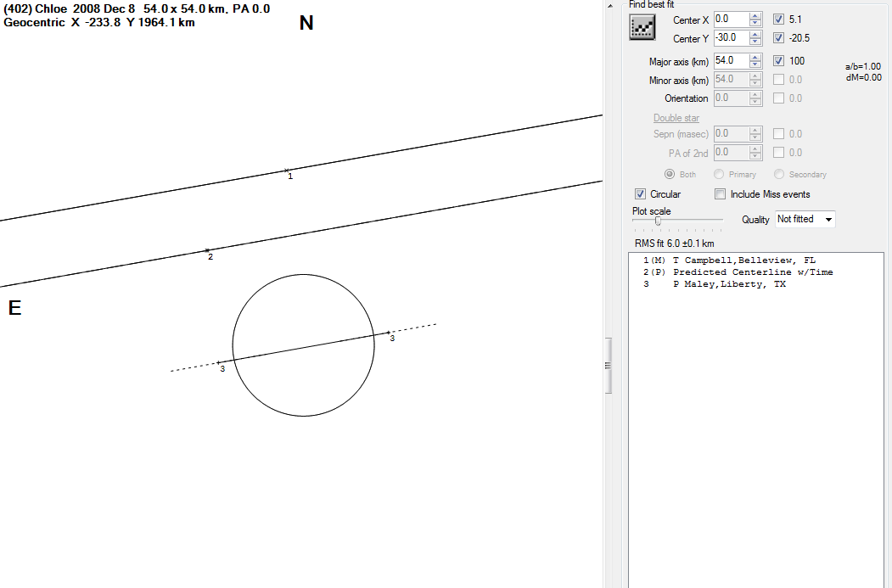Increase Major axis with the up arrow
The height and width of the screenshot is (588, 892).
click(755, 57)
